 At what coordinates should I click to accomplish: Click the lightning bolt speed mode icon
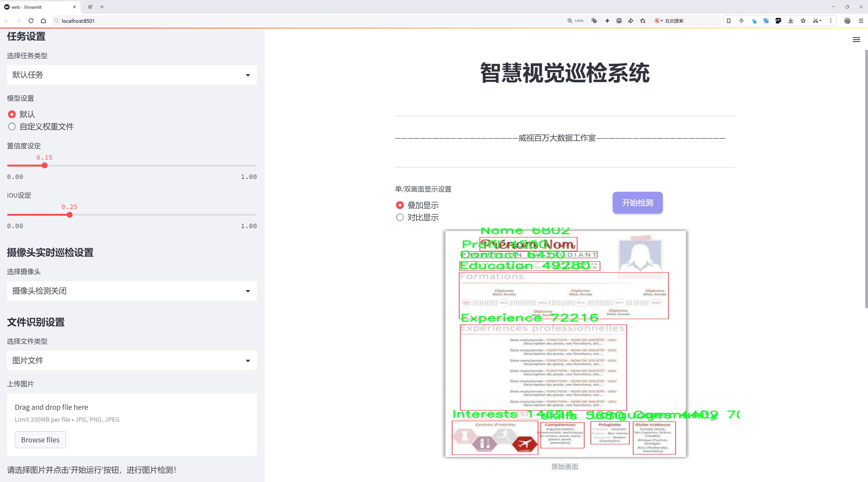607,21
